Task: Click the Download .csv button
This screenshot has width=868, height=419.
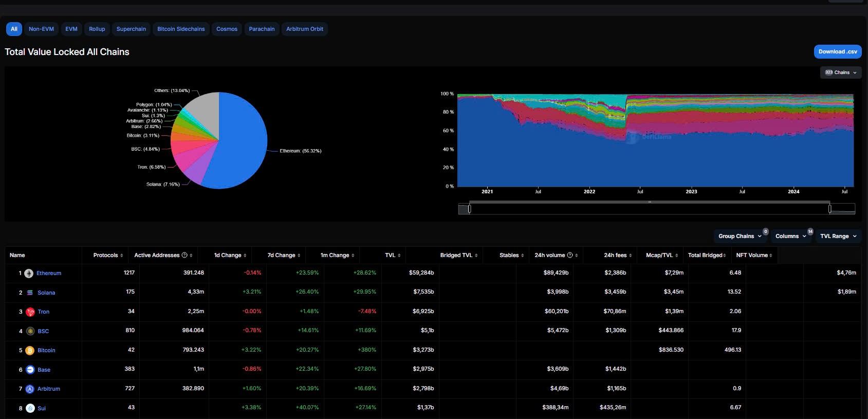Action: click(838, 51)
